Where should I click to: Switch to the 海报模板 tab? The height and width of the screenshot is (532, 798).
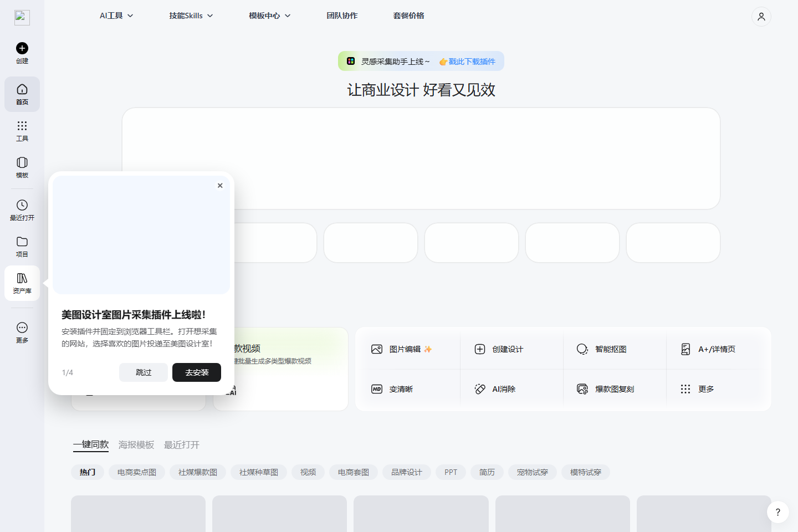pos(136,444)
